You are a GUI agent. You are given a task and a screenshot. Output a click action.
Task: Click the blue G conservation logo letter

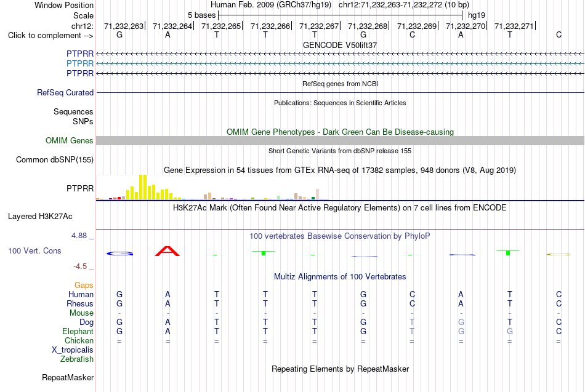click(119, 254)
